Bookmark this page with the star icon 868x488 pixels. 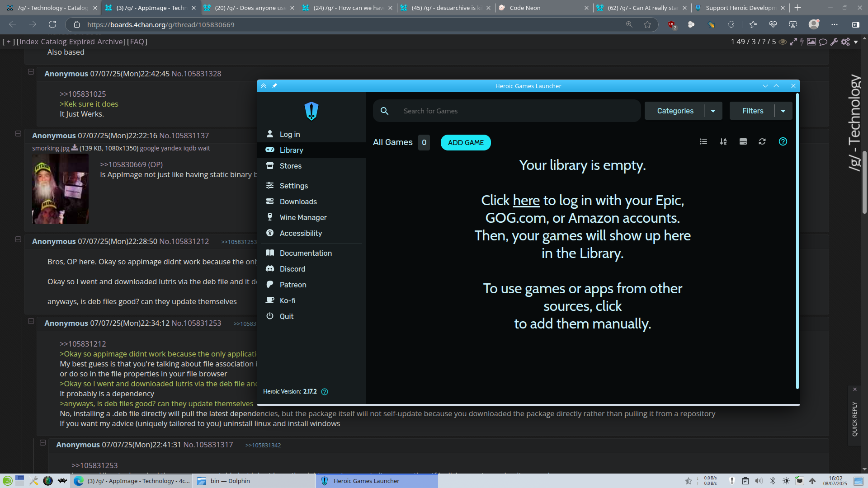coord(647,24)
